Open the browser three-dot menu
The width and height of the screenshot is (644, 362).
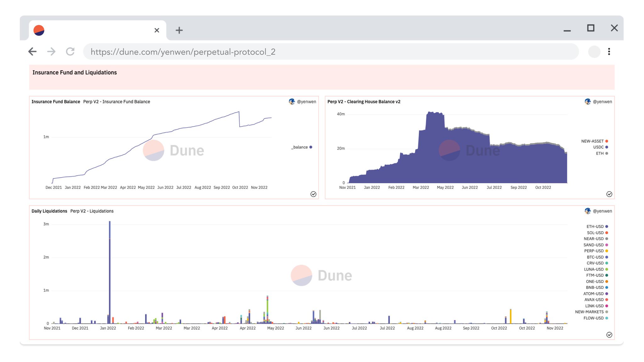click(x=609, y=52)
